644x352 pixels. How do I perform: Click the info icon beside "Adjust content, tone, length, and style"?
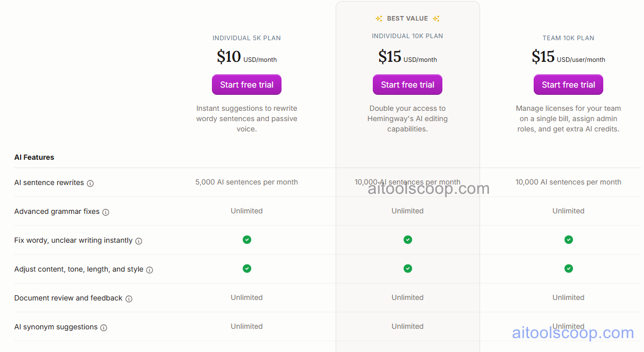point(149,270)
